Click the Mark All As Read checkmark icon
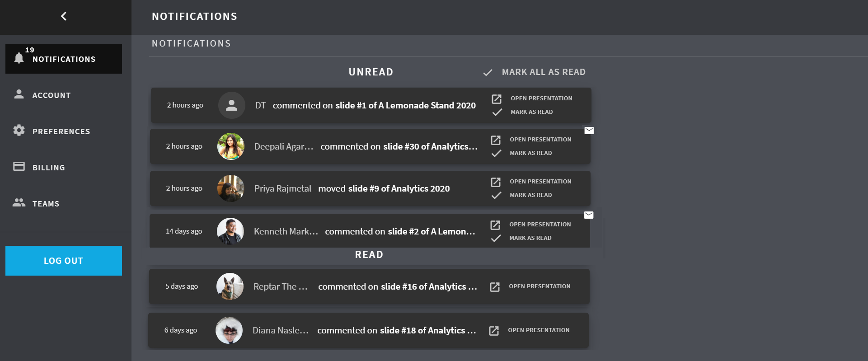This screenshot has height=361, width=868. click(488, 72)
